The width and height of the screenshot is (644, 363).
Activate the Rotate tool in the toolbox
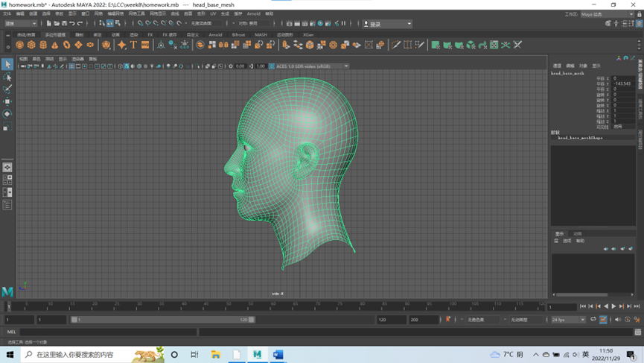(x=7, y=114)
